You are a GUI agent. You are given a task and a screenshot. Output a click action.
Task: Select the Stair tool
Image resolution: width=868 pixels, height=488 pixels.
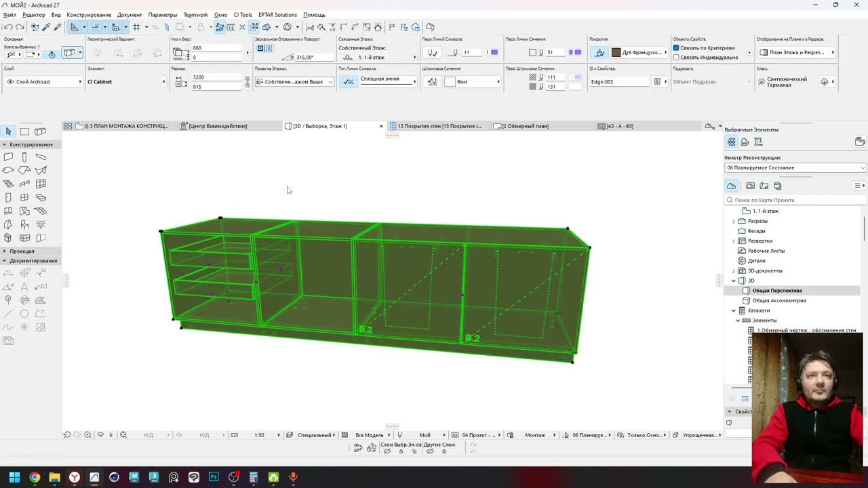[x=8, y=184]
